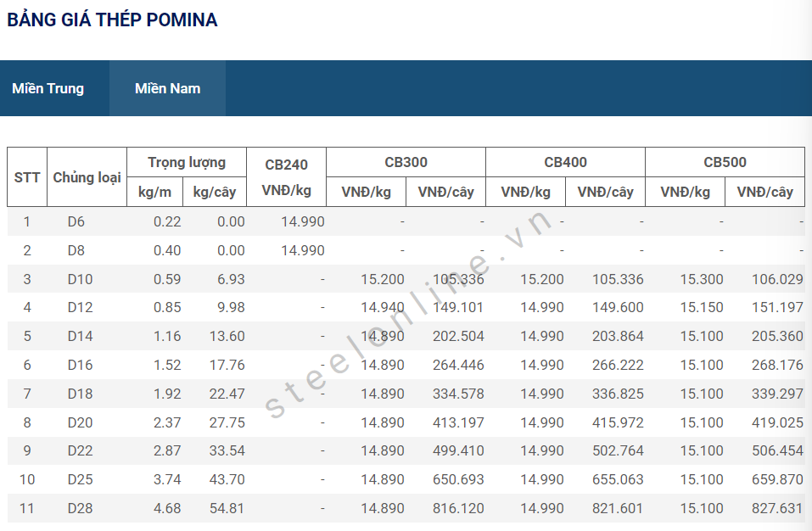The image size is (812, 531).
Task: Click the 816.120 CB300 price
Action: 458,508
